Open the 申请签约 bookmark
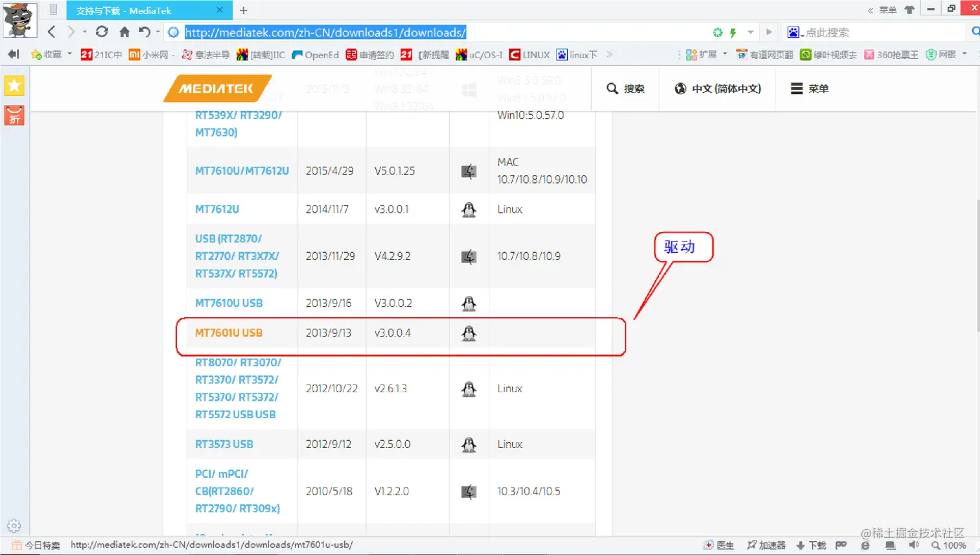This screenshot has width=980, height=555. (x=370, y=54)
